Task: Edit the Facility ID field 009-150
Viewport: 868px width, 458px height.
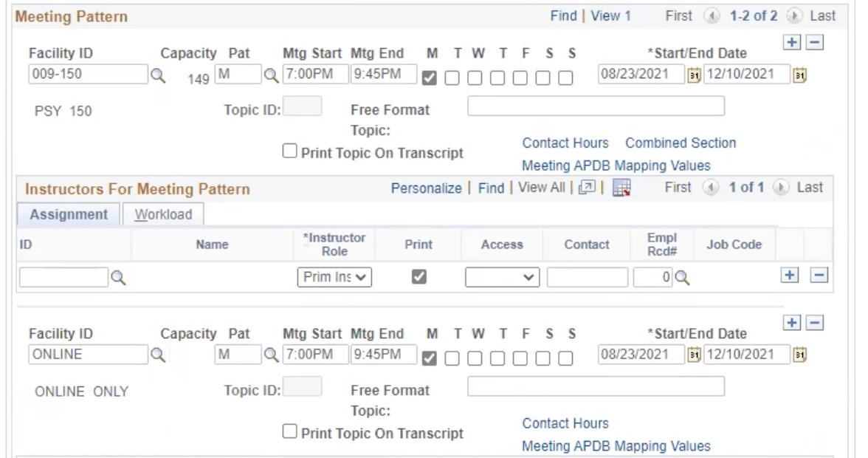Action: tap(88, 74)
